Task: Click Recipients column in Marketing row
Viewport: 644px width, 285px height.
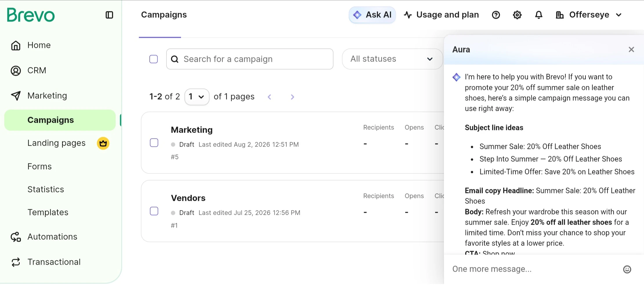Action: (x=379, y=127)
